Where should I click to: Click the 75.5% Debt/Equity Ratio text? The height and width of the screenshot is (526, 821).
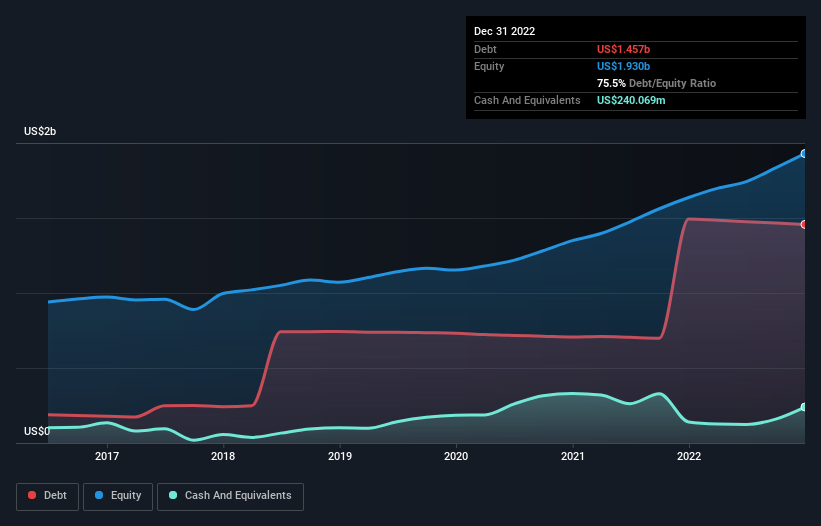point(656,83)
